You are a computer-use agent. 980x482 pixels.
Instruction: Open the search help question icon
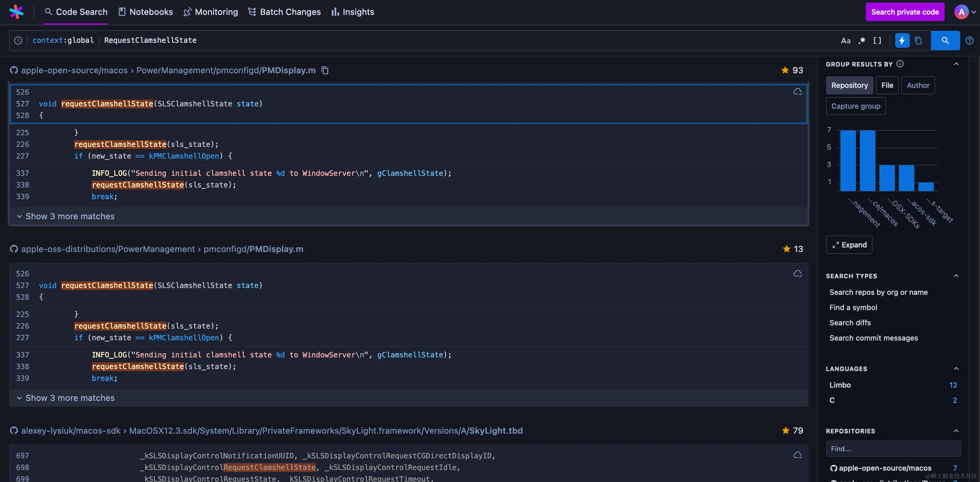(969, 40)
